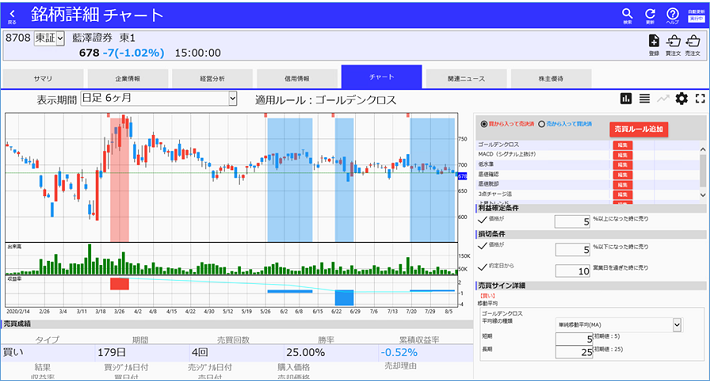This screenshot has height=383, width=710.
Task: Click the long-term period input field showing 25
Action: [574, 352]
